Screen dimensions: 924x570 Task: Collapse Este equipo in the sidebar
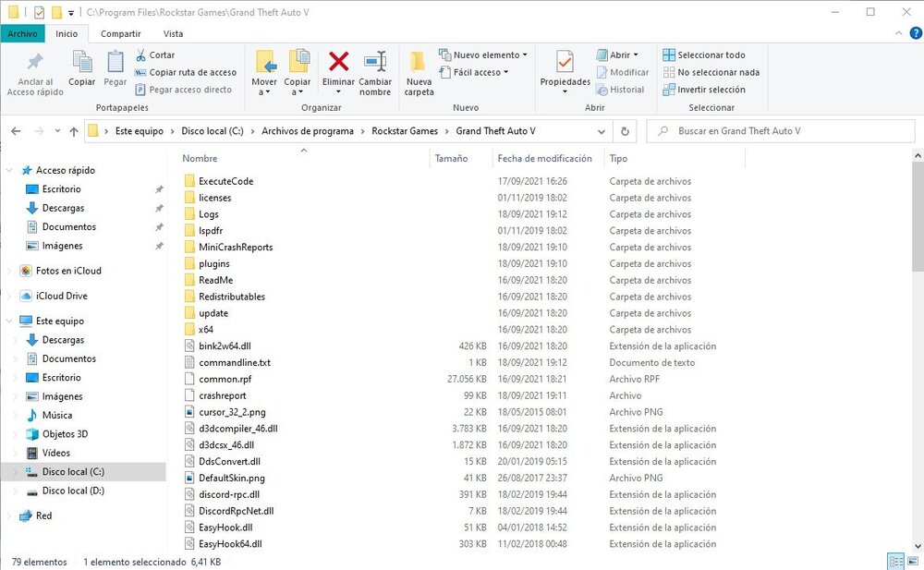click(x=9, y=321)
